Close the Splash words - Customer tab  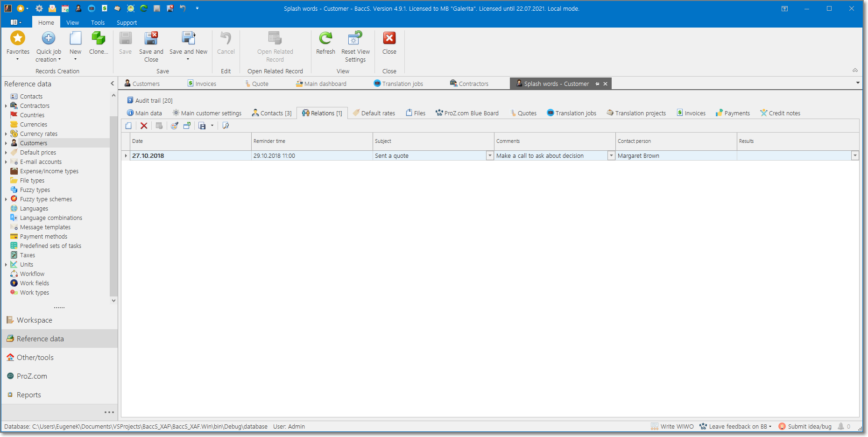606,84
